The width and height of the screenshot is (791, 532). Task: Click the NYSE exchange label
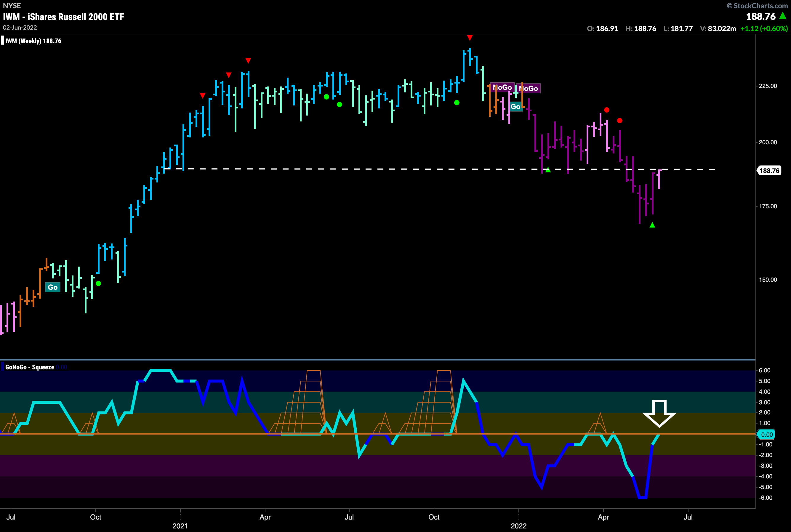(12, 5)
